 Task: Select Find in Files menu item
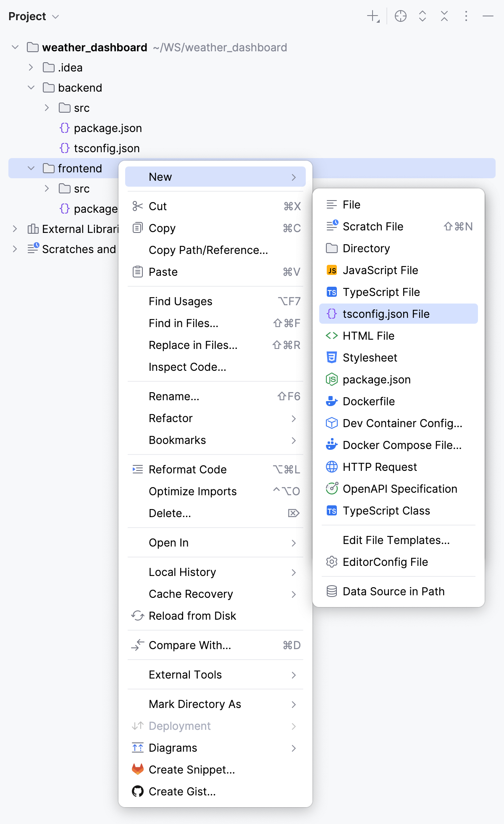(x=215, y=323)
